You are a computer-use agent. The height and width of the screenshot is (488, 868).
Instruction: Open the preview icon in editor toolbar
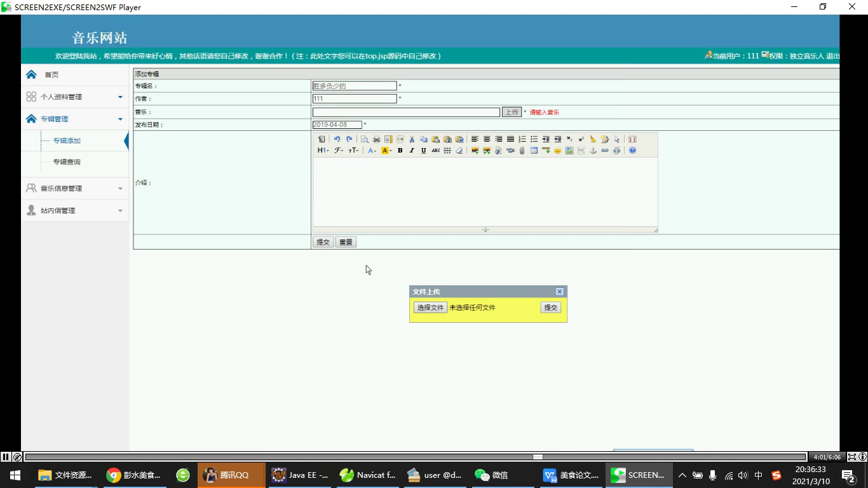[x=365, y=139]
